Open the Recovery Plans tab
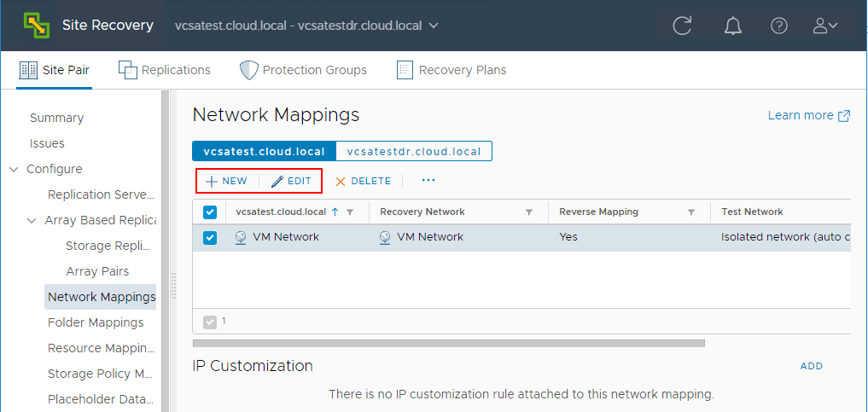Screen dimensions: 868x412 coord(451,70)
